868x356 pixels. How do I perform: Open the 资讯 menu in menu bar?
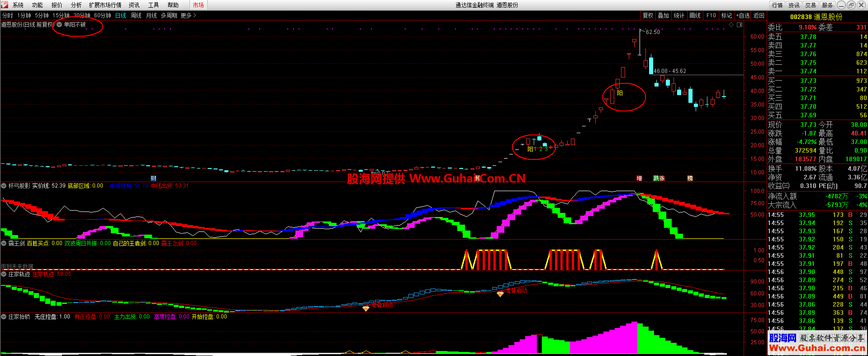134,5
